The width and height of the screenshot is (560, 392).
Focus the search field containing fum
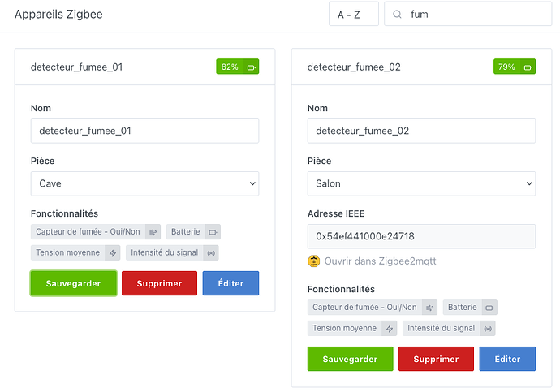pyautogui.click(x=467, y=14)
